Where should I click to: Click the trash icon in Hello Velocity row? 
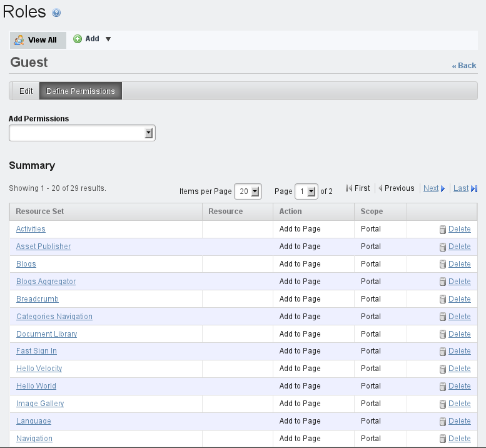coord(443,369)
